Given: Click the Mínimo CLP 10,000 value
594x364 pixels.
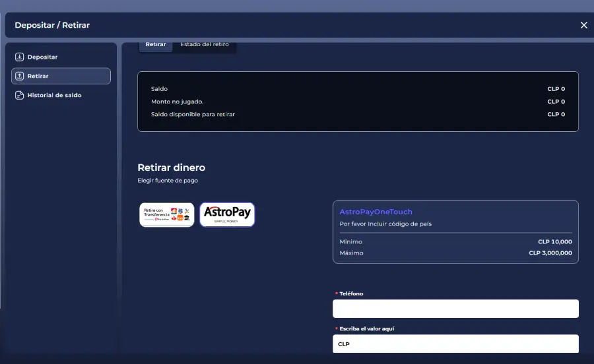Looking at the screenshot, I should tap(555, 242).
